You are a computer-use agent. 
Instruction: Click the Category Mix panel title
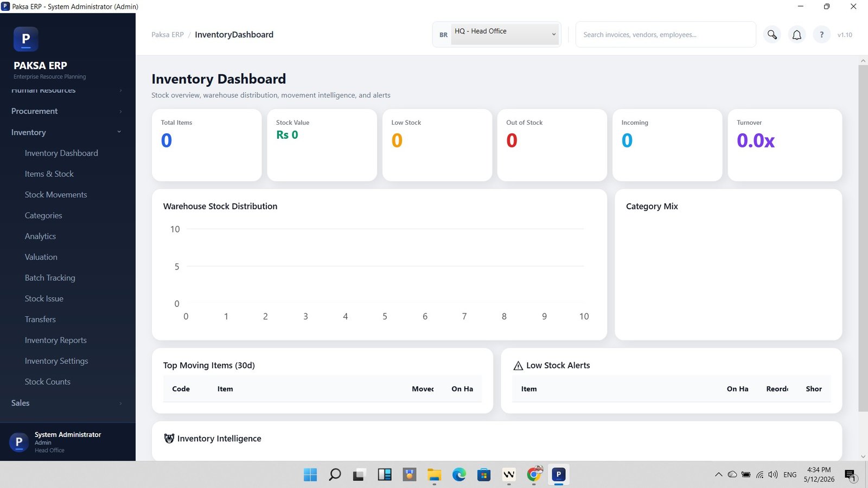(652, 207)
